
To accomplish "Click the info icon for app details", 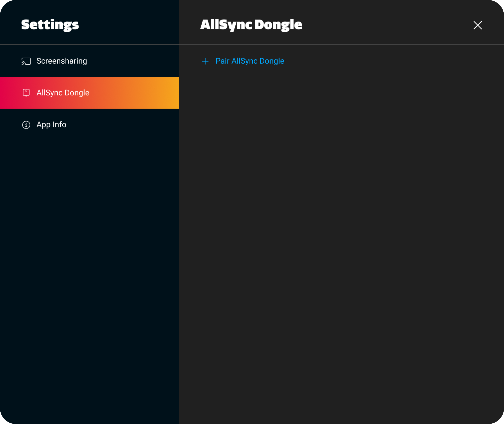I will pos(26,125).
